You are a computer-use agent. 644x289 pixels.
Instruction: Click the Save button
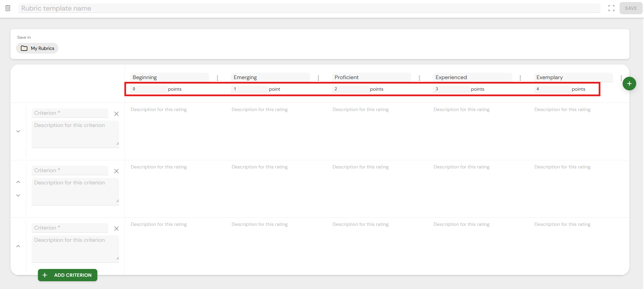point(630,8)
